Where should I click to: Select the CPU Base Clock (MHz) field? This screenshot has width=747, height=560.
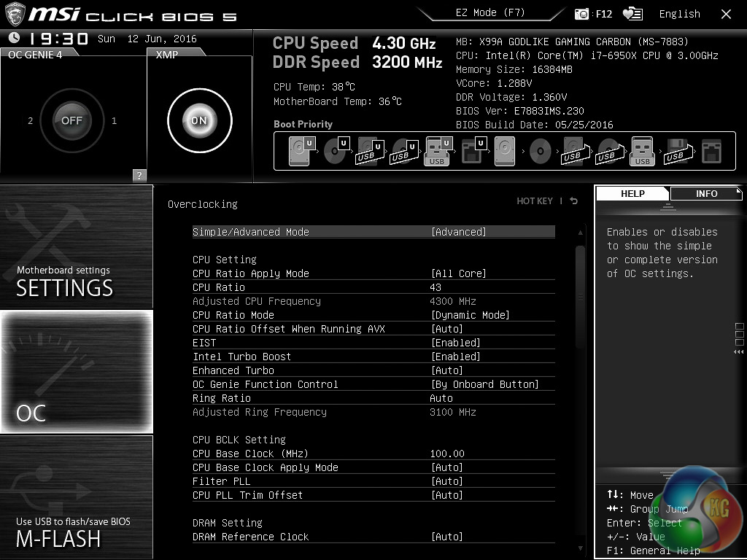click(447, 454)
